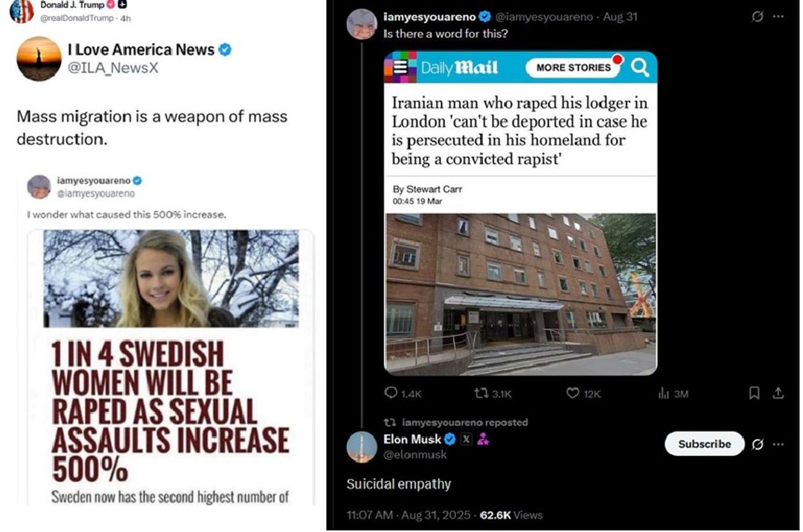
Task: Open the Swedish women statistic image
Action: click(171, 367)
